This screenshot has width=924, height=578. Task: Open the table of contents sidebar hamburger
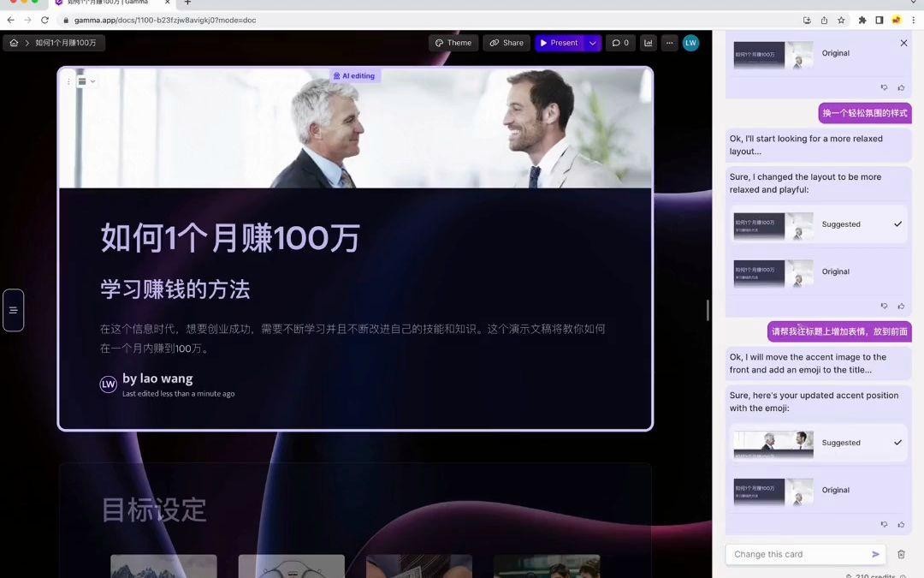(x=13, y=310)
